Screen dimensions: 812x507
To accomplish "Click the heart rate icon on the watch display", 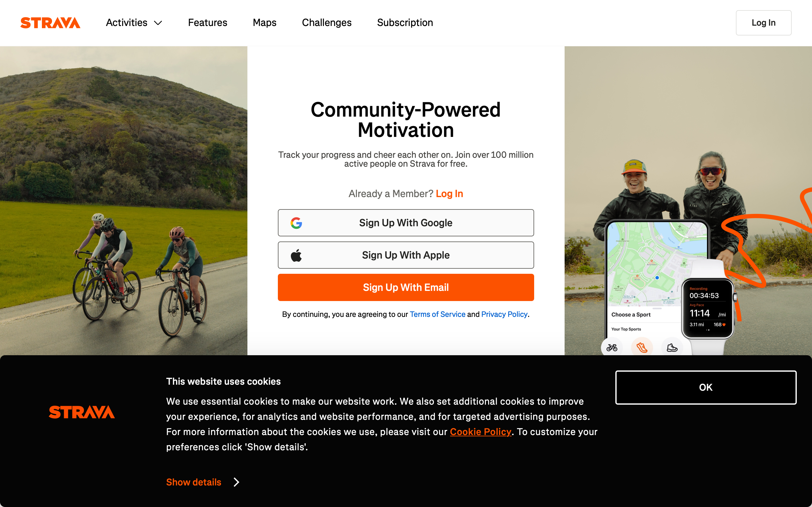I will (724, 324).
